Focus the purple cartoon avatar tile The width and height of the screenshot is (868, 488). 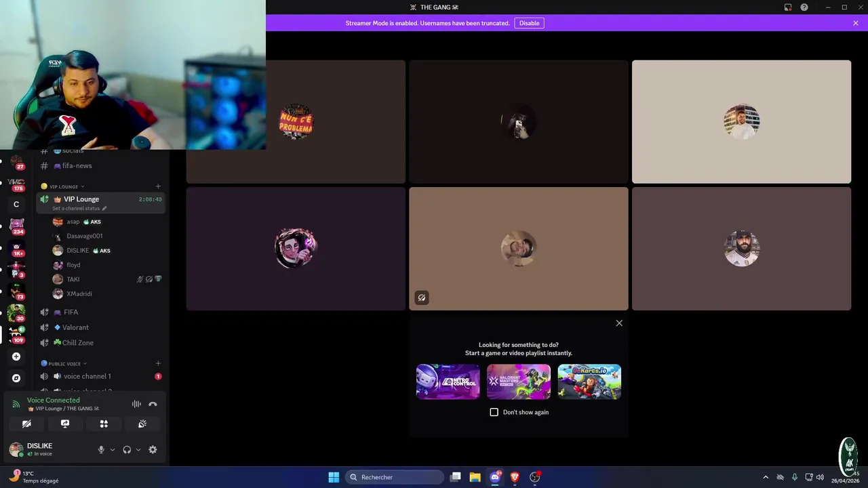(x=296, y=249)
